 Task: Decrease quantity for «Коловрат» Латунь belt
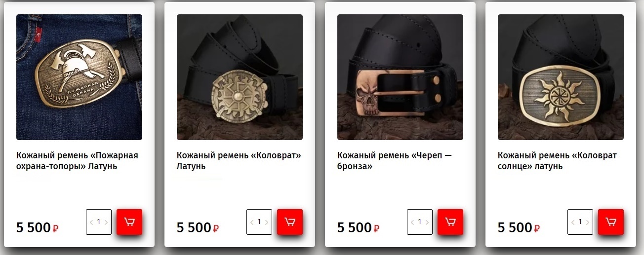point(252,222)
